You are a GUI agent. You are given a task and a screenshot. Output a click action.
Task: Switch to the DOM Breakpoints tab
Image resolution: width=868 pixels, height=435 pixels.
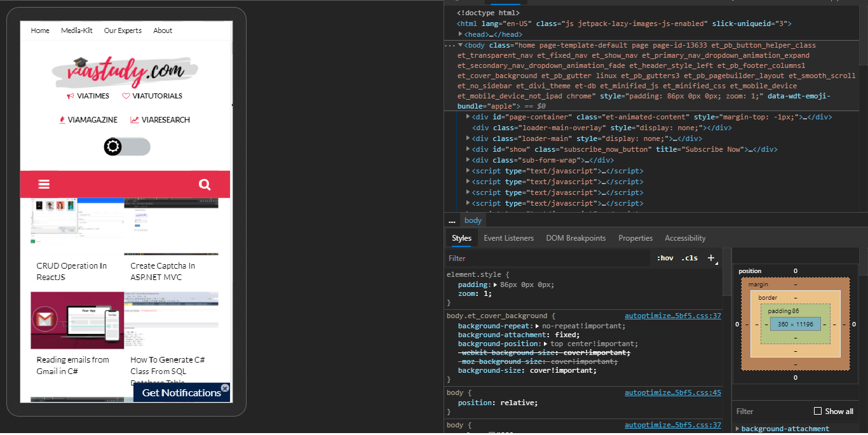(x=576, y=238)
